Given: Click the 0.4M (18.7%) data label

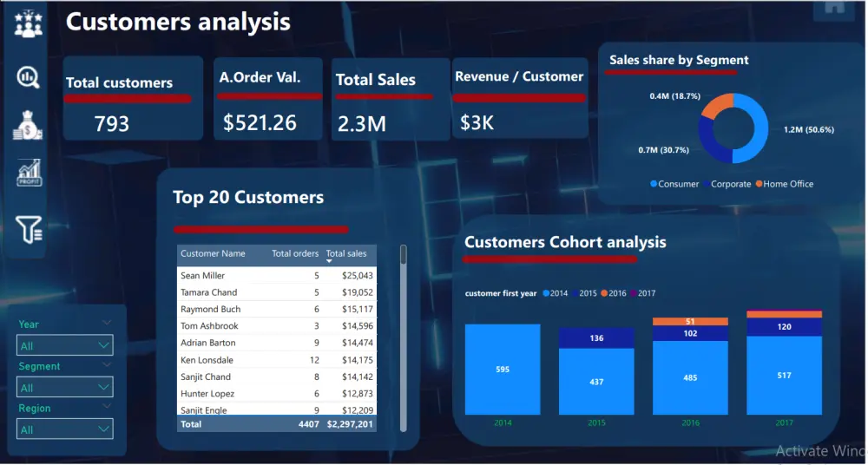Looking at the screenshot, I should tap(674, 96).
